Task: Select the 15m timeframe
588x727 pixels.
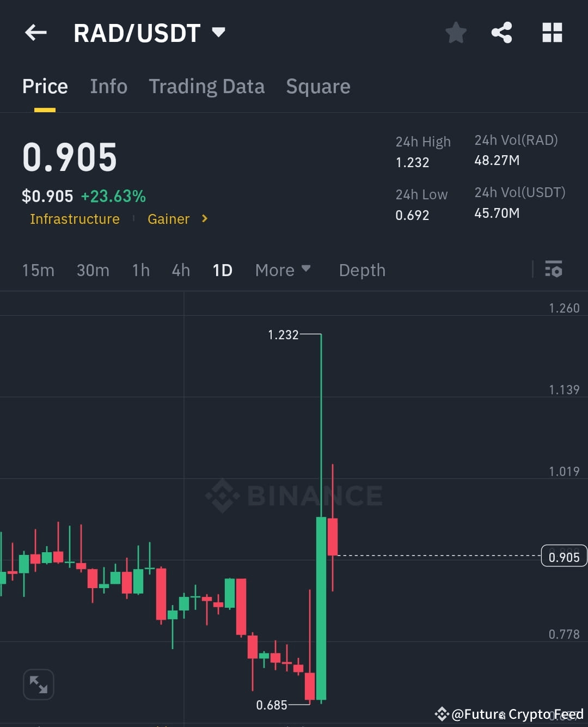Action: point(38,270)
